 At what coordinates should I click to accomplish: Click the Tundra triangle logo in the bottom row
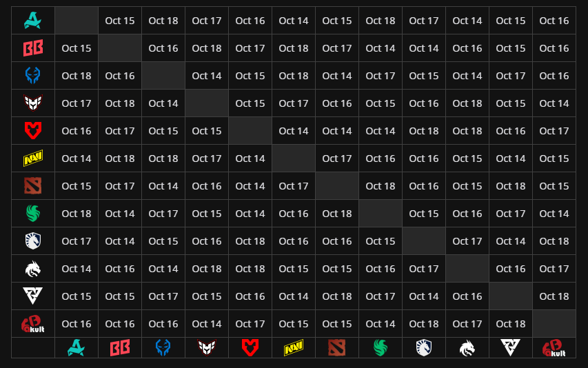coord(510,348)
